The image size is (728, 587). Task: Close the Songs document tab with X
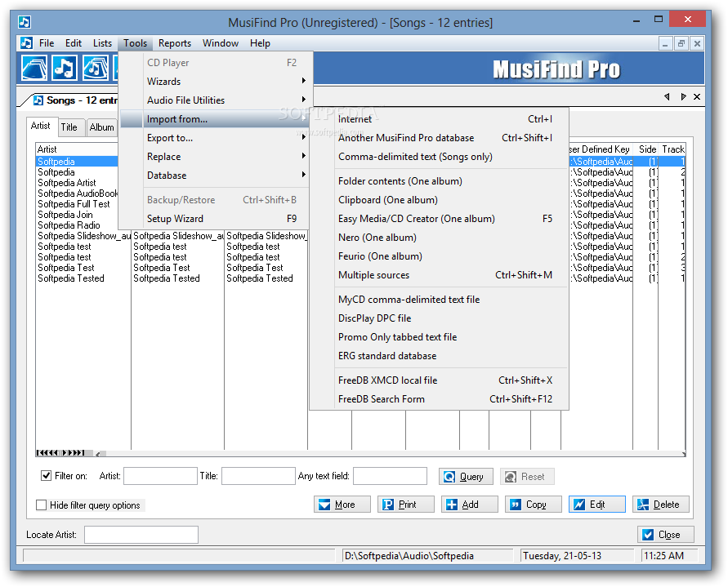pos(697,96)
